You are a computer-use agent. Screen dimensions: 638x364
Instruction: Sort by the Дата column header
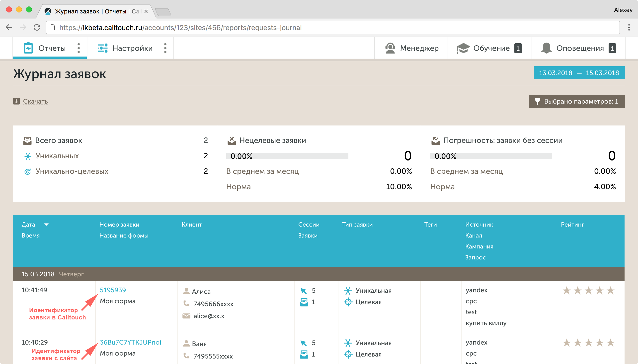(28, 224)
